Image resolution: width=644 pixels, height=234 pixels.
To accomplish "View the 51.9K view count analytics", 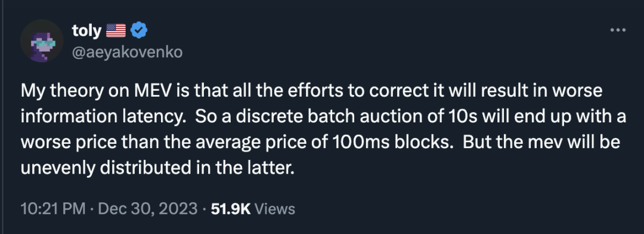I will [x=230, y=208].
